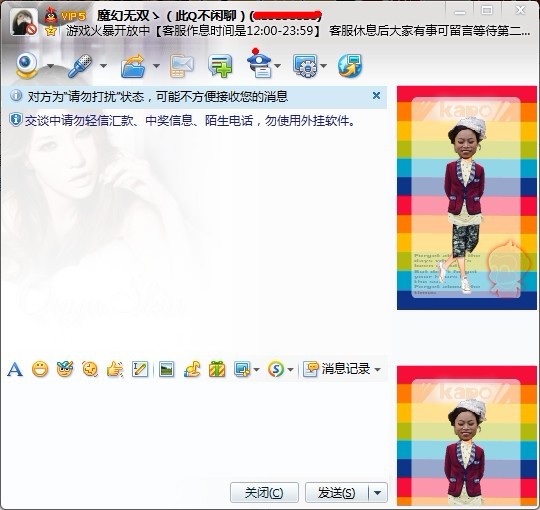Expand the report options dropdown arrow
This screenshot has width=540, height=510.
click(278, 66)
